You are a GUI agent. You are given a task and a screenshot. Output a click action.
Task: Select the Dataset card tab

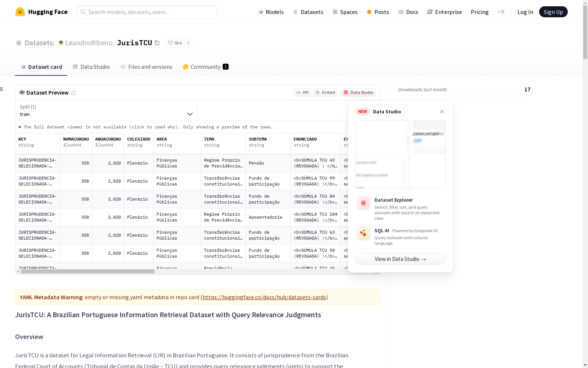coord(41,67)
